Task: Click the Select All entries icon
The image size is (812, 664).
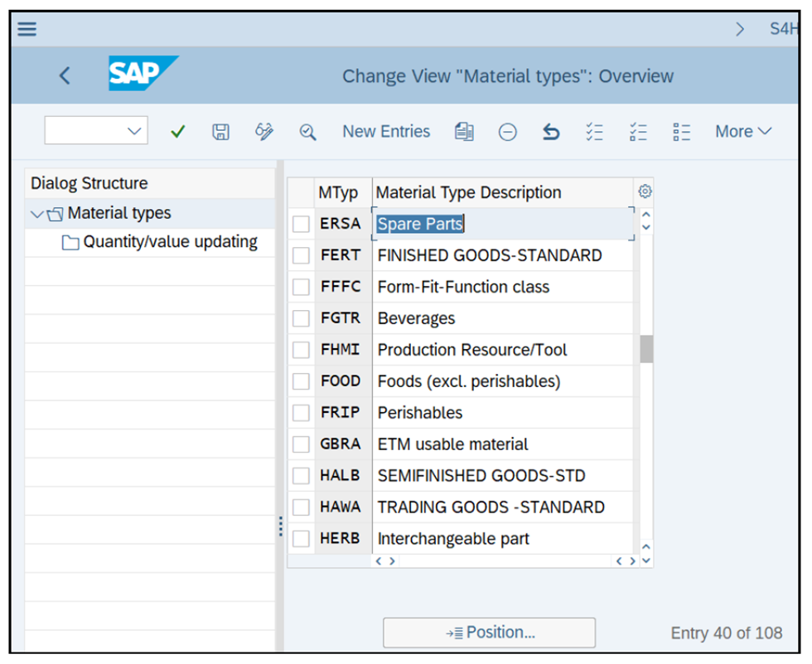Action: pos(595,131)
